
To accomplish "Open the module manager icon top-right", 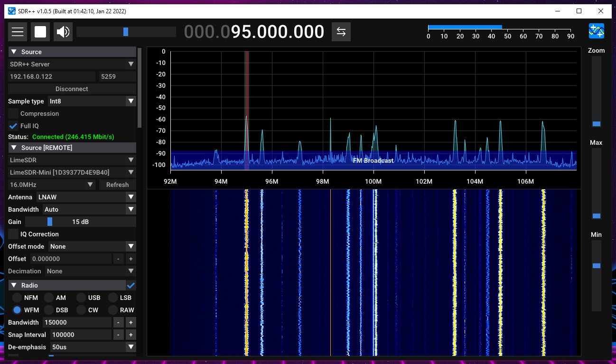I will [x=596, y=30].
